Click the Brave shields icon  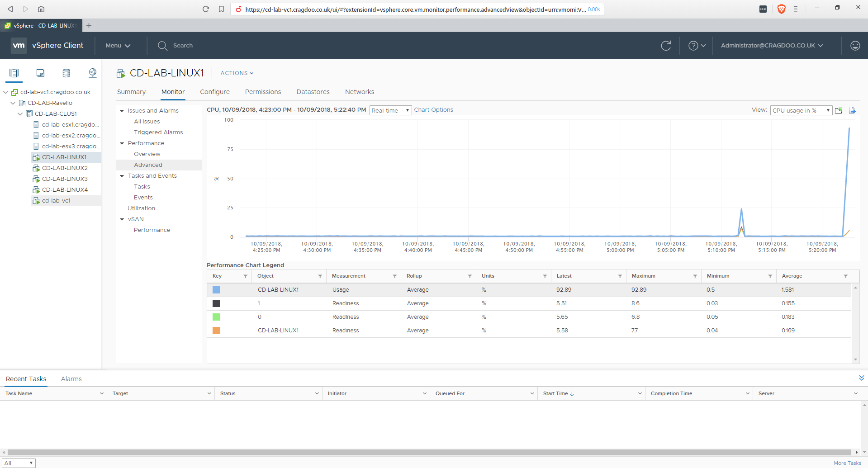[x=781, y=9]
